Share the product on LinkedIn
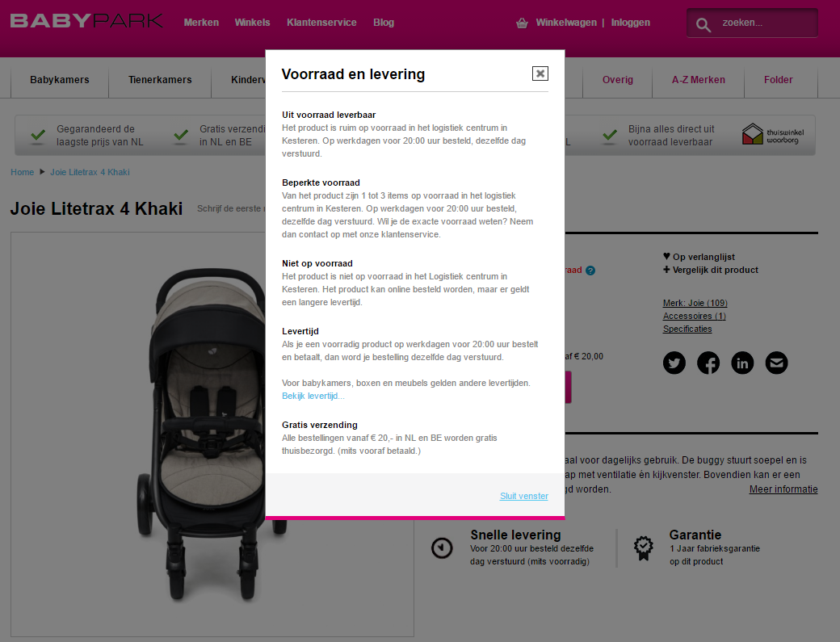This screenshot has width=840, height=642. click(742, 363)
